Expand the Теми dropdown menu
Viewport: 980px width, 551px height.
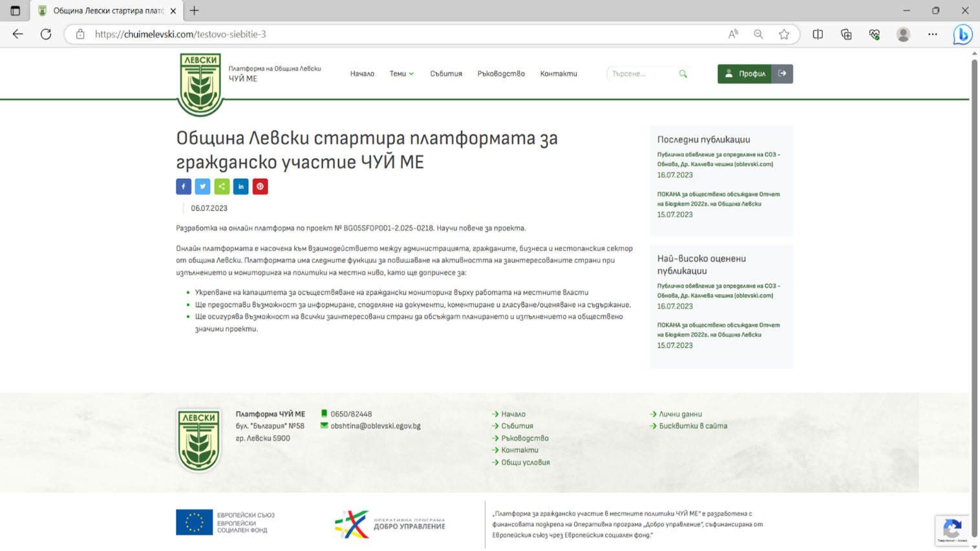click(401, 74)
